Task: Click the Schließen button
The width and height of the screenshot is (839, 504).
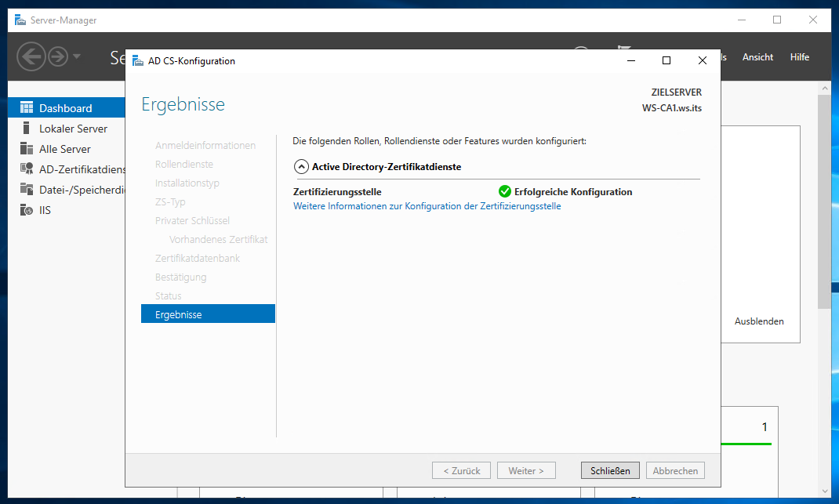Action: (x=610, y=471)
